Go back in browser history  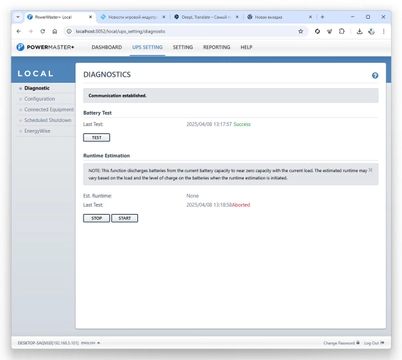click(x=19, y=31)
